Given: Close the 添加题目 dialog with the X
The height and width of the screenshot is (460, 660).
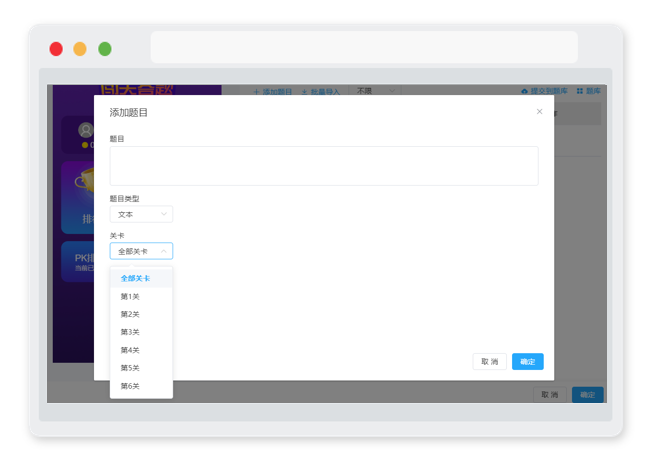Looking at the screenshot, I should click(x=539, y=112).
